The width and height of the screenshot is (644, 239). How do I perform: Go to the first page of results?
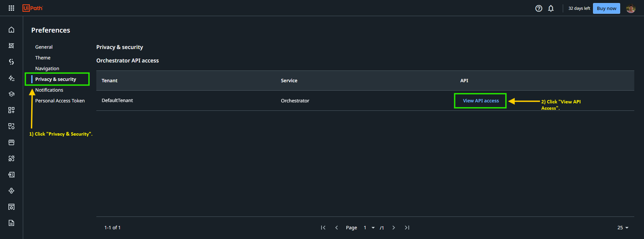click(323, 228)
